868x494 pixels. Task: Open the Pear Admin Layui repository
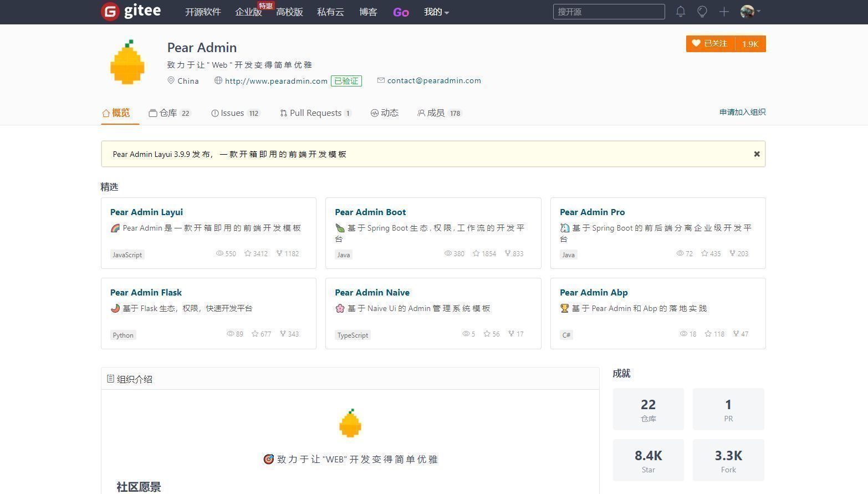[x=146, y=212]
